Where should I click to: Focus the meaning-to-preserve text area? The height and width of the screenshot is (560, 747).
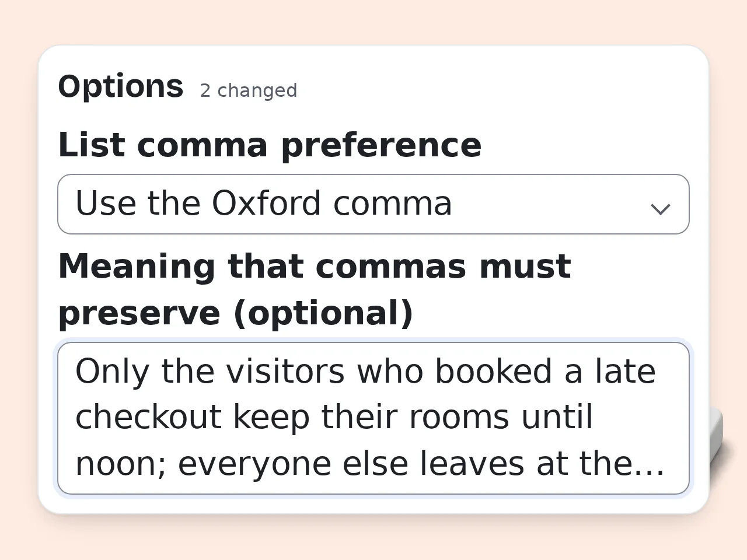[373, 418]
